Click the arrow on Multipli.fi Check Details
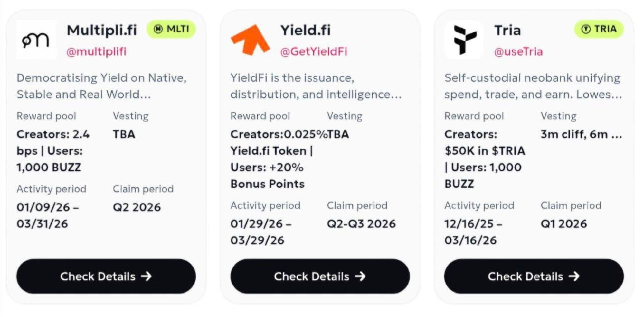 tap(147, 276)
